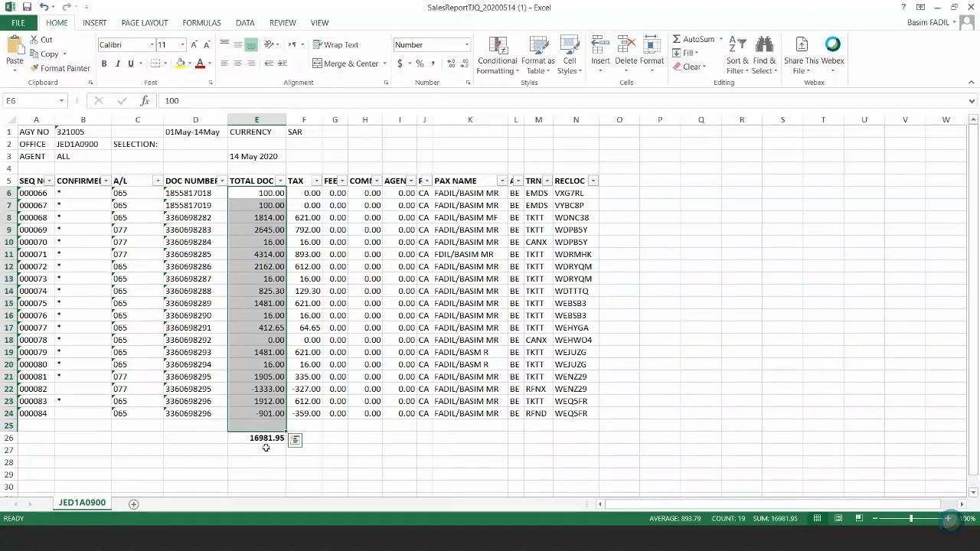The image size is (980, 551).
Task: Increase font size with the large A icon
Action: [x=194, y=44]
